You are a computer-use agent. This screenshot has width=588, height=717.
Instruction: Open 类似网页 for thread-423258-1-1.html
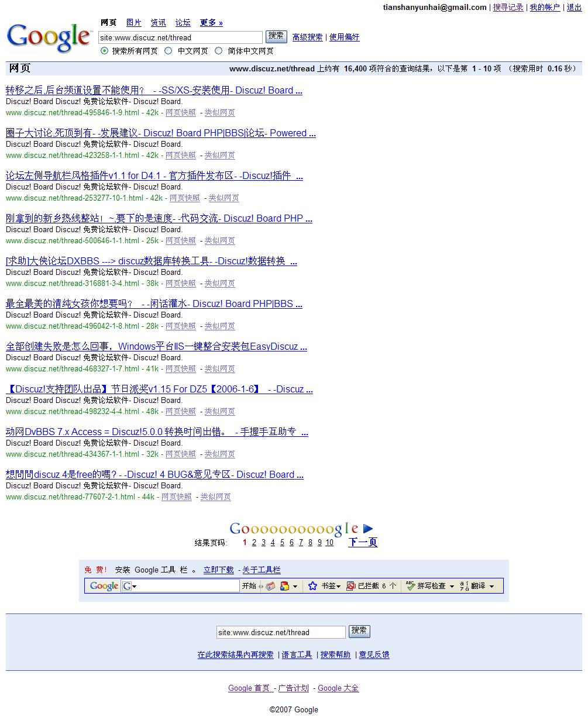tap(219, 156)
